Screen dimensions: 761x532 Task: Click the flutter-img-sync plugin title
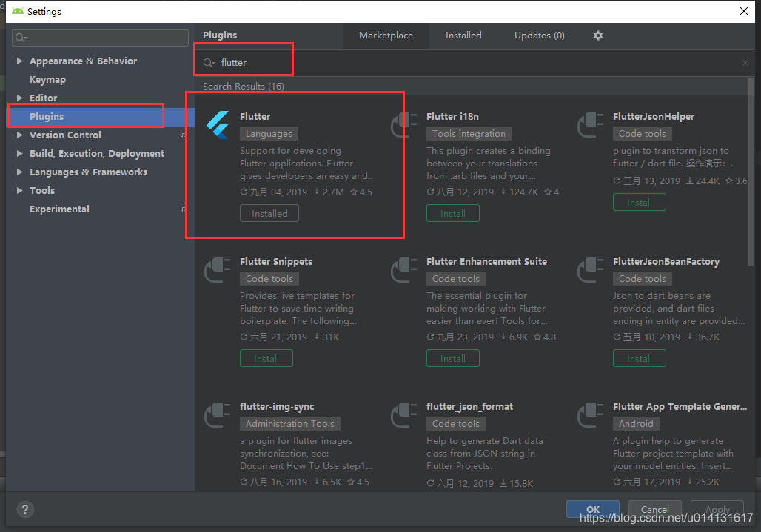pos(277,406)
